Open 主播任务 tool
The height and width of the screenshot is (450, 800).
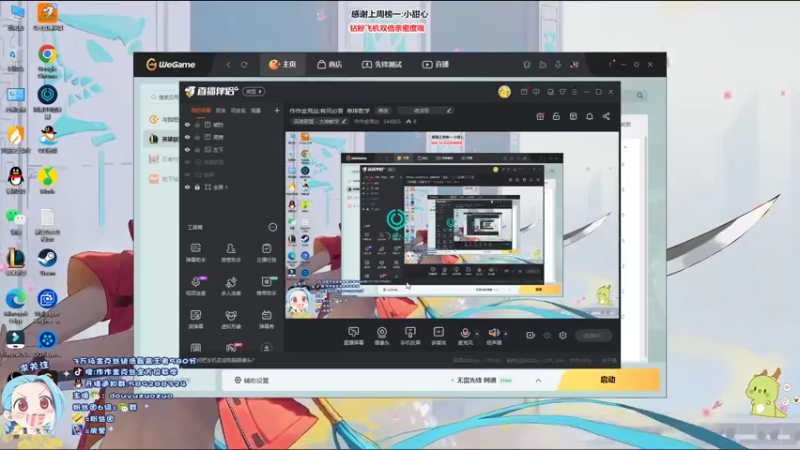[x=266, y=253]
